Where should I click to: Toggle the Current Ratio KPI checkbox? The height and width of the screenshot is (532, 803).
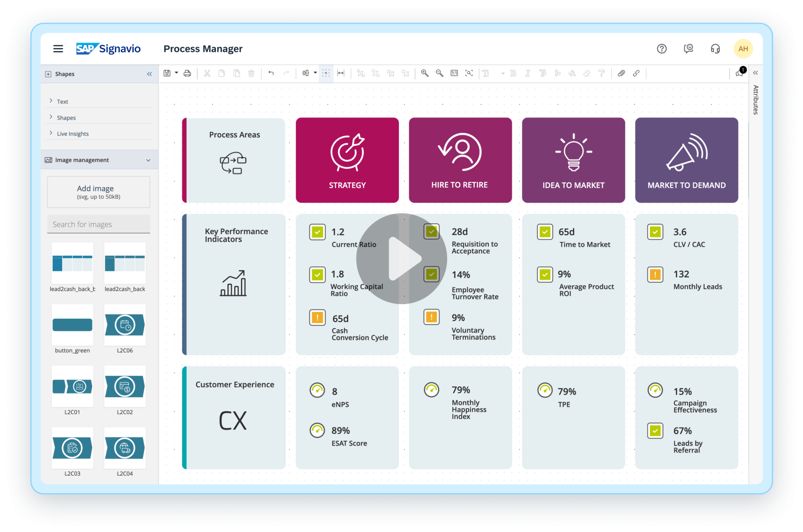[x=317, y=232]
